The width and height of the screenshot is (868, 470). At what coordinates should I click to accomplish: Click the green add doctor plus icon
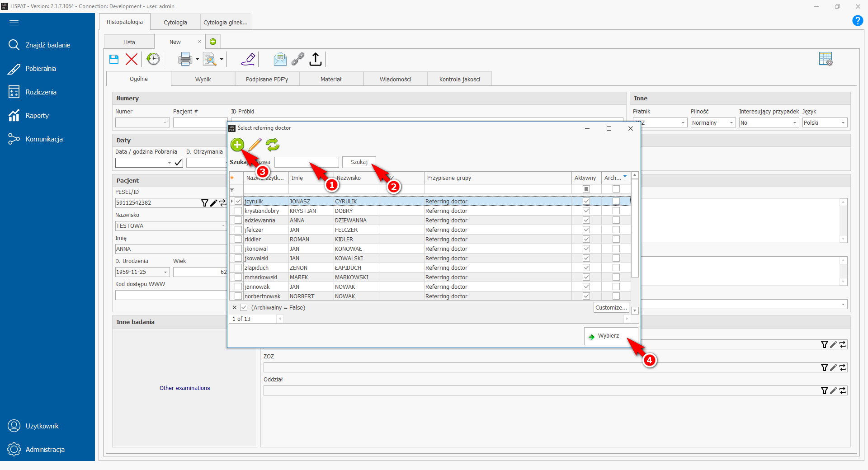(x=237, y=145)
